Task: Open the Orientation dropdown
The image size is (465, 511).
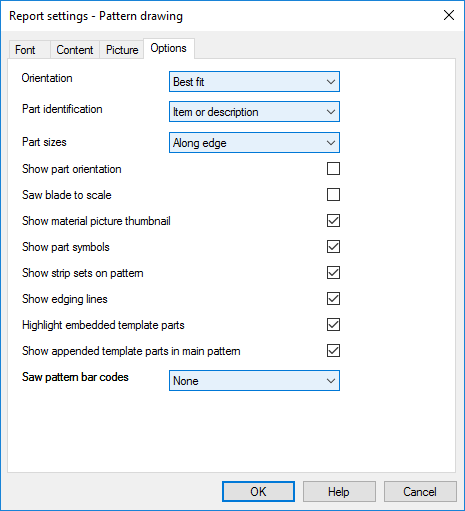Action: pyautogui.click(x=254, y=82)
